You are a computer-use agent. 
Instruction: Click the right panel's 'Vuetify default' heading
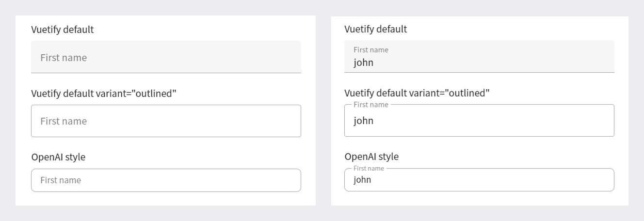(x=376, y=29)
